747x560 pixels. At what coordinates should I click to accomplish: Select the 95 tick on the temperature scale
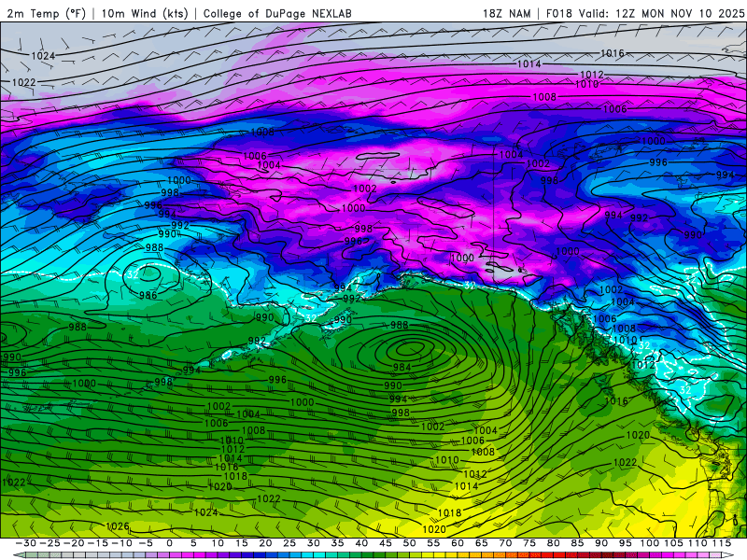pos(625,543)
